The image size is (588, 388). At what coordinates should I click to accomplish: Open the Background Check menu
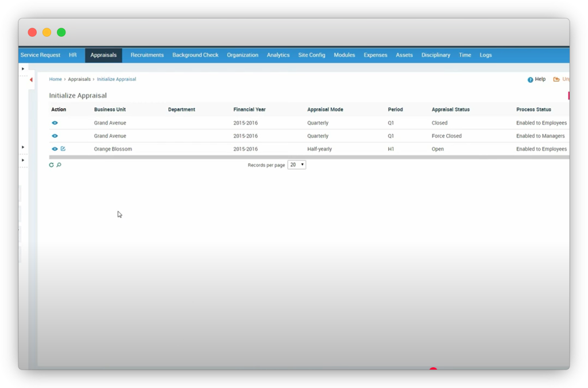click(x=195, y=55)
